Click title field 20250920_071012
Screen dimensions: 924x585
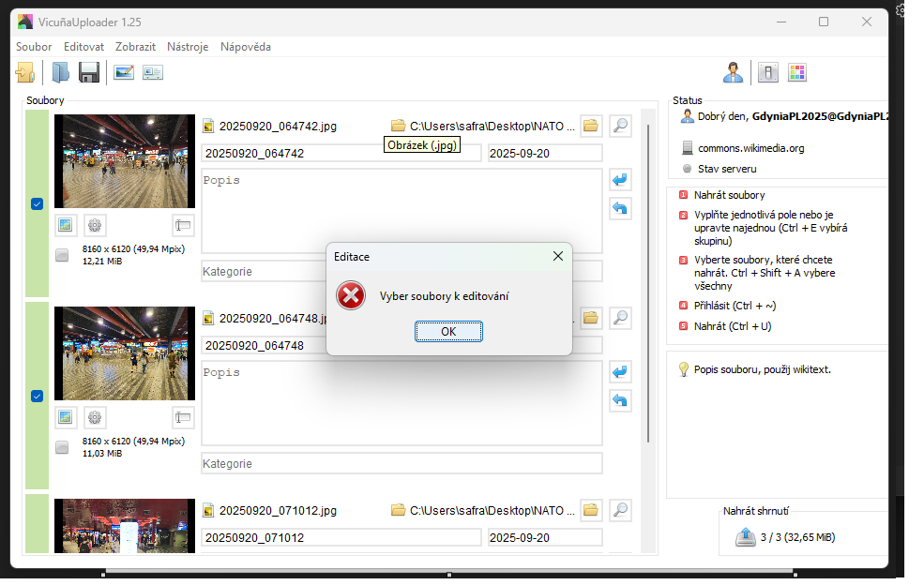click(x=341, y=537)
